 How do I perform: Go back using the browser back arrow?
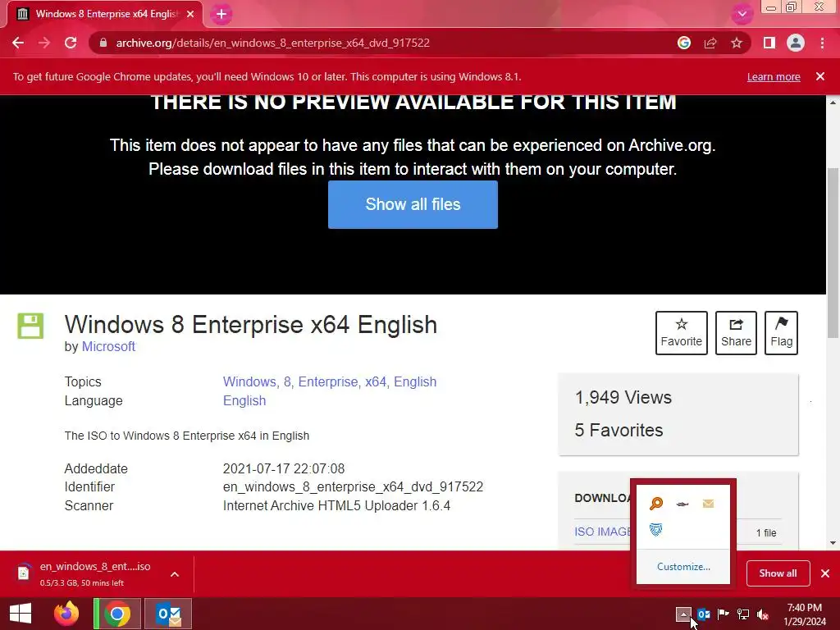point(18,43)
